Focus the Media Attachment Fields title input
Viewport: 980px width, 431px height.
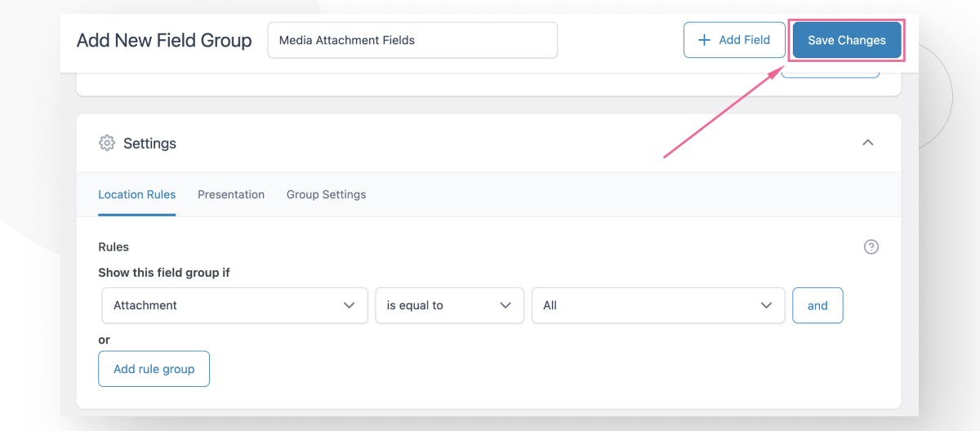click(412, 40)
